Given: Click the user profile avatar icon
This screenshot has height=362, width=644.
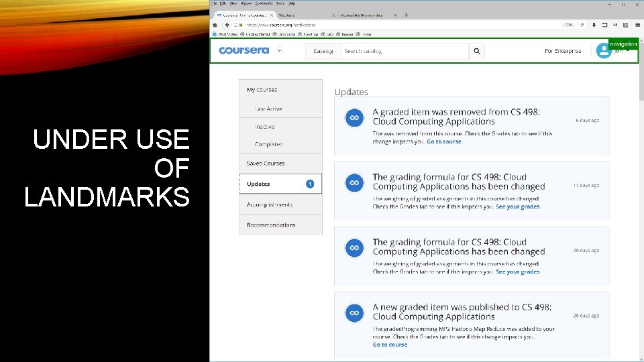Looking at the screenshot, I should [x=603, y=51].
